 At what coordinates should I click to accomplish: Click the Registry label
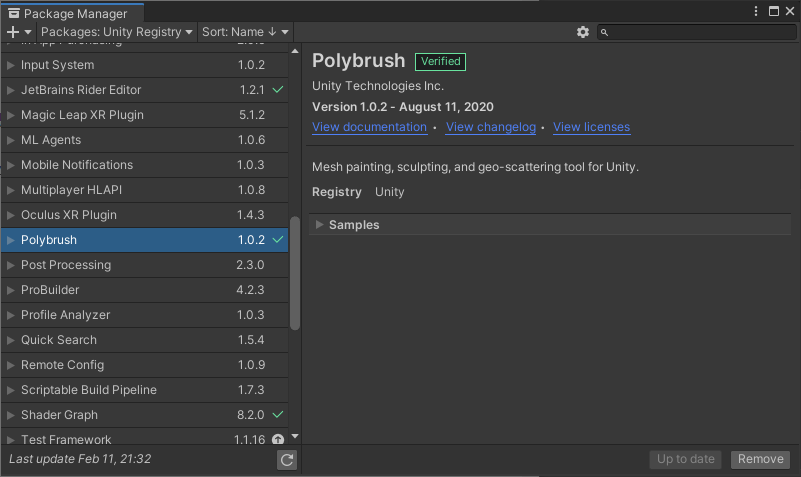(x=337, y=192)
